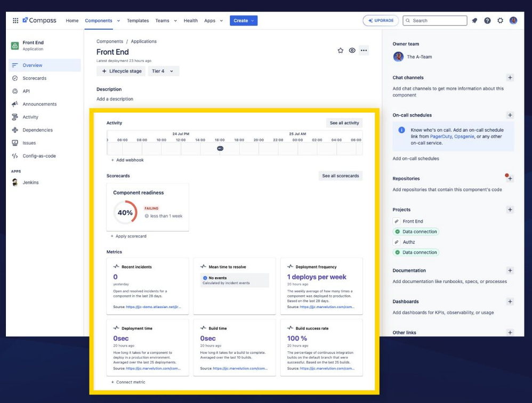Image resolution: width=532 pixels, height=403 pixels.
Task: Expand the Apps dropdown arrow
Action: click(221, 21)
